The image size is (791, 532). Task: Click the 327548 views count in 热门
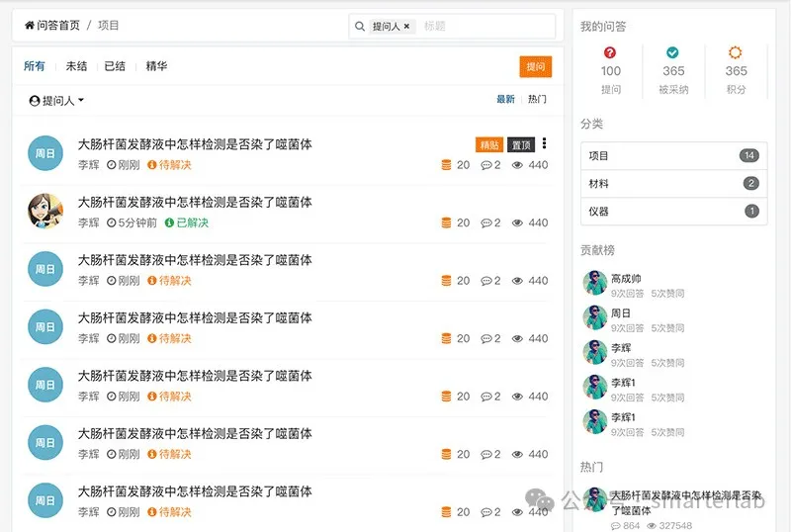pos(669,526)
